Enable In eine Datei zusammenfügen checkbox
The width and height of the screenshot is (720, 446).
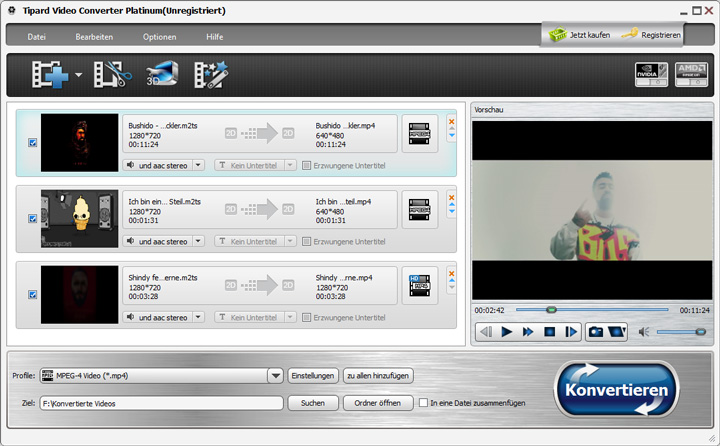point(423,403)
